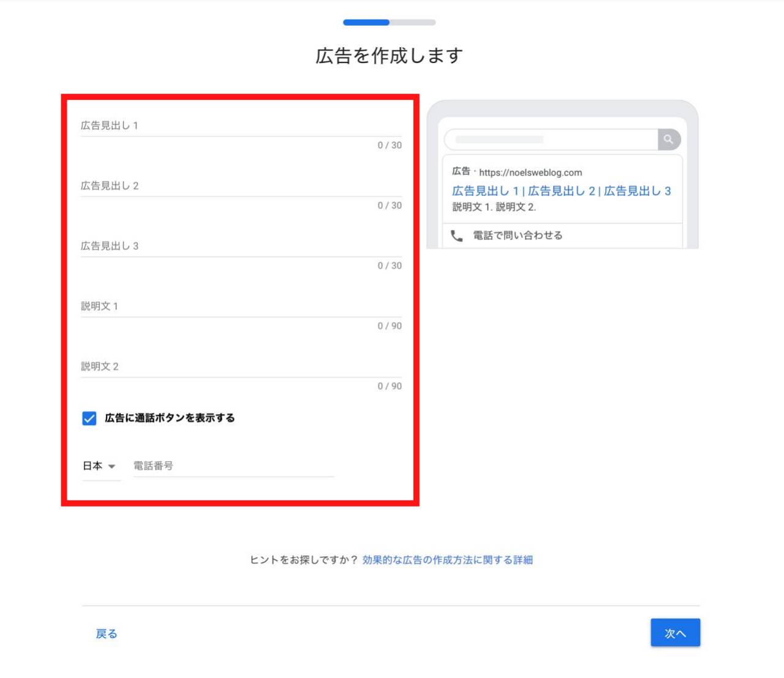Screen dimensions: 784x678
Task: Click the 電話番号 phone number field
Action: (233, 466)
